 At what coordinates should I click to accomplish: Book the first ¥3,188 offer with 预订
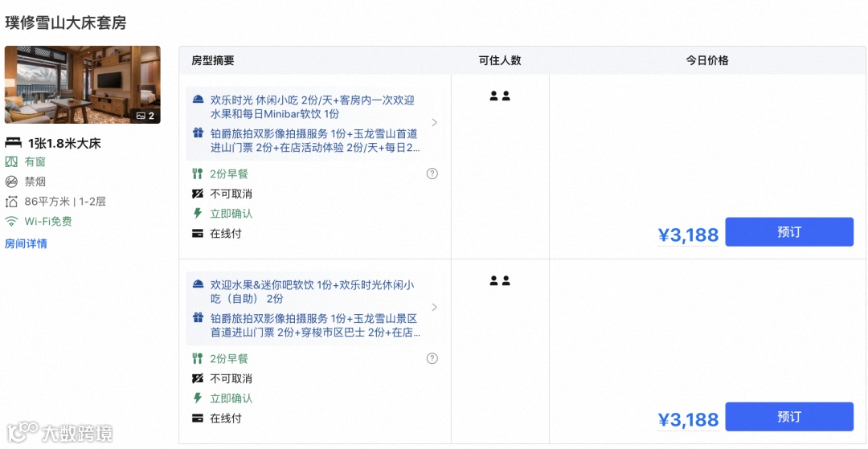789,231
